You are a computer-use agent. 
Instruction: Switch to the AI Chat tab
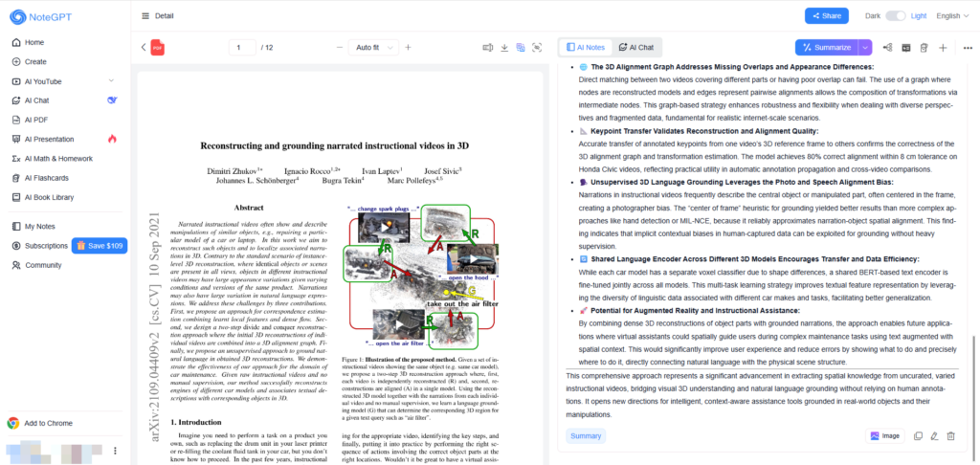635,48
